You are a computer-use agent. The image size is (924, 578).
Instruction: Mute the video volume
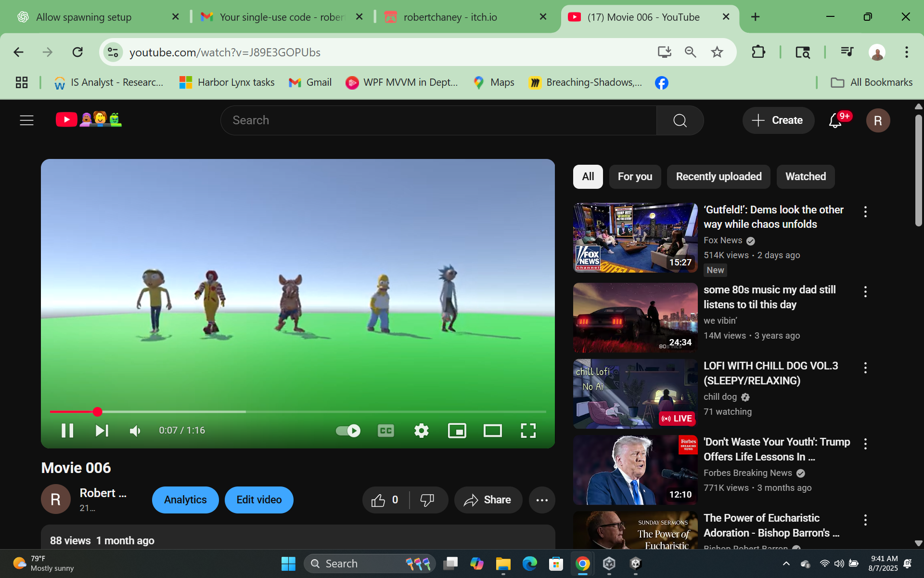pos(135,430)
